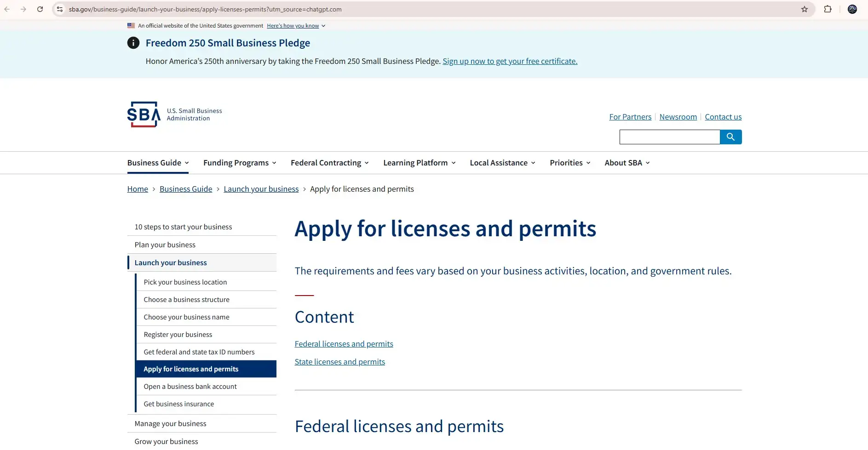This screenshot has width=868, height=450.
Task: Open About SBA dropdown menu
Action: pos(627,163)
